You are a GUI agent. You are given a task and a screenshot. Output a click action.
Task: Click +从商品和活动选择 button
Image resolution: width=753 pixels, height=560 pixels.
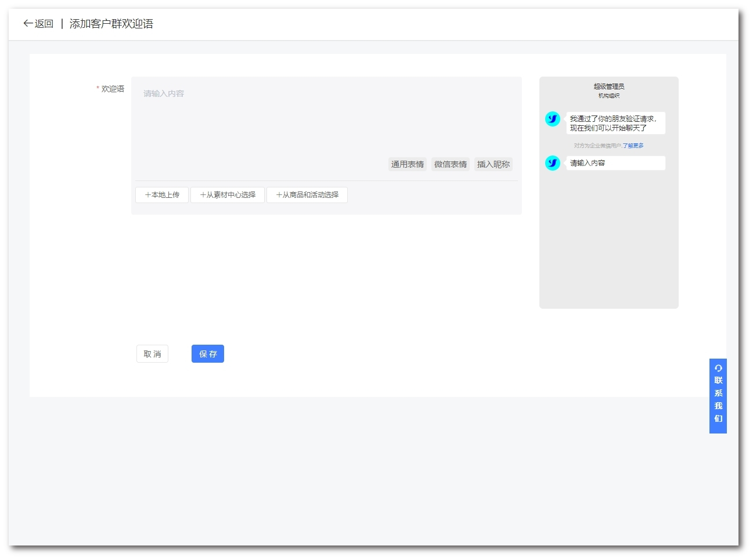tap(307, 195)
